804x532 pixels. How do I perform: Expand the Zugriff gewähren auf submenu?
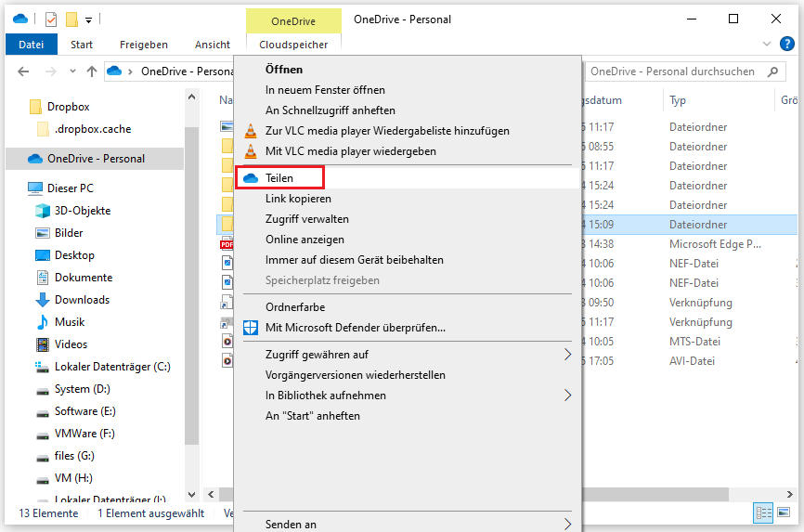(x=408, y=355)
